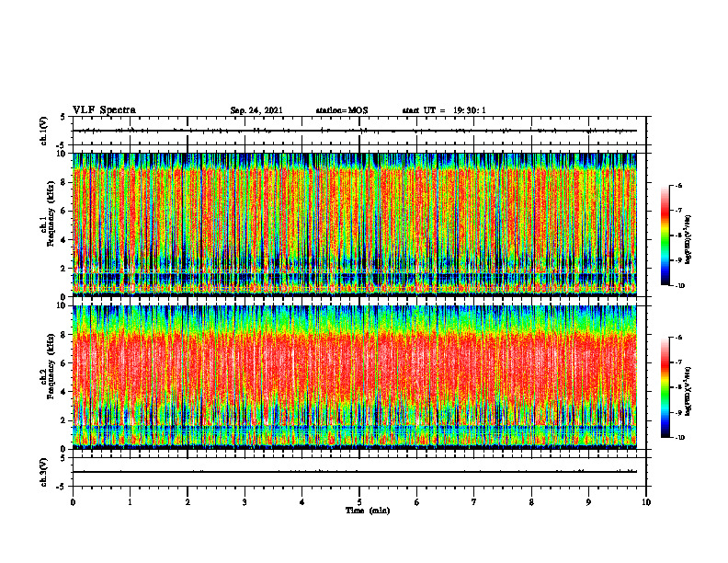The height and width of the screenshot is (563, 728).
Task: Click the "8" kHz tick on ch.2 frequency axis
Action: coord(64,335)
